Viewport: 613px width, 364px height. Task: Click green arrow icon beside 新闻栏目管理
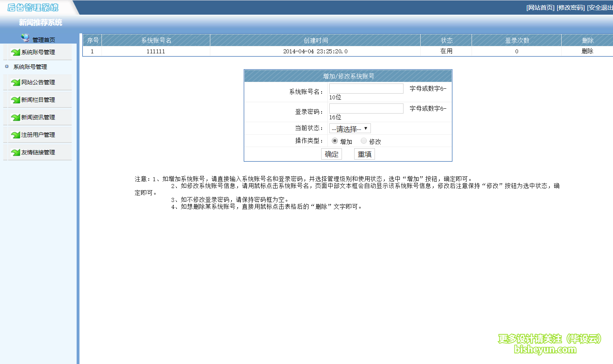coord(15,100)
